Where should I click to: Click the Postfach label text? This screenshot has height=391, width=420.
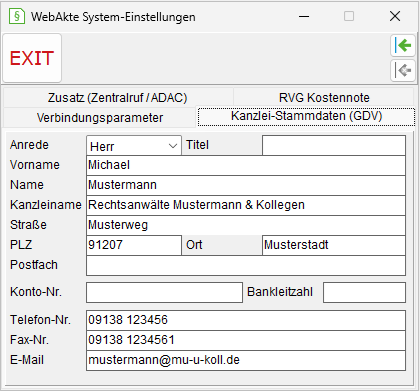point(34,265)
